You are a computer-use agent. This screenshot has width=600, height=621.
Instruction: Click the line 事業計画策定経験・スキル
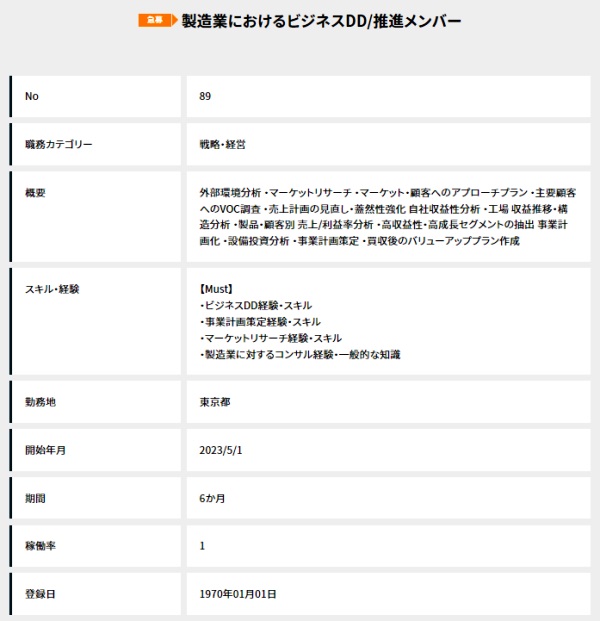coord(260,322)
